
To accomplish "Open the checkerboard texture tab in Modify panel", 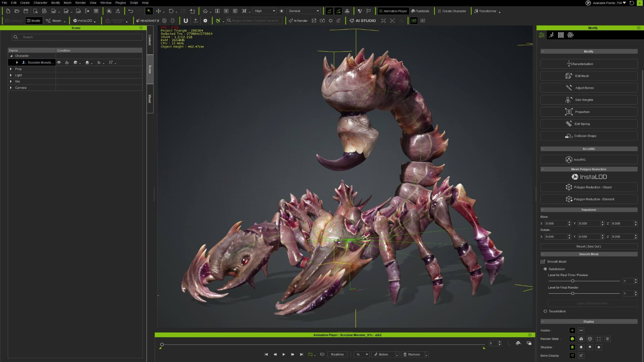I will [561, 35].
